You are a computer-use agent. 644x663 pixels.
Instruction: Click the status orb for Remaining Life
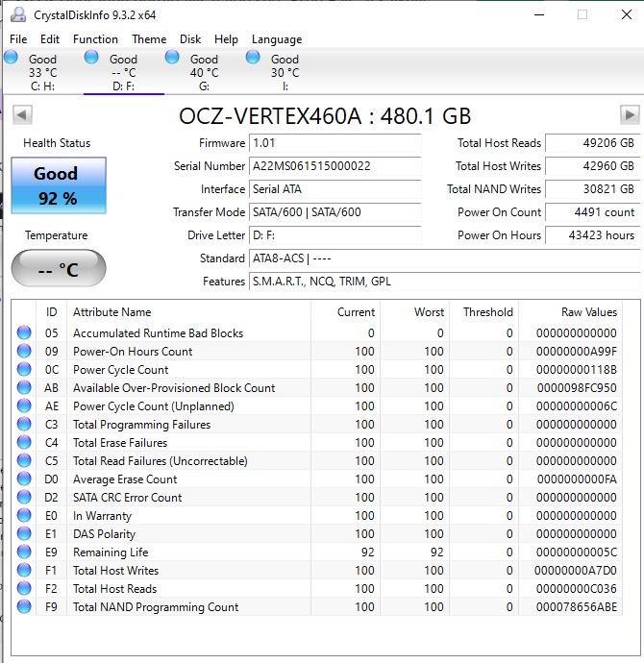click(24, 552)
